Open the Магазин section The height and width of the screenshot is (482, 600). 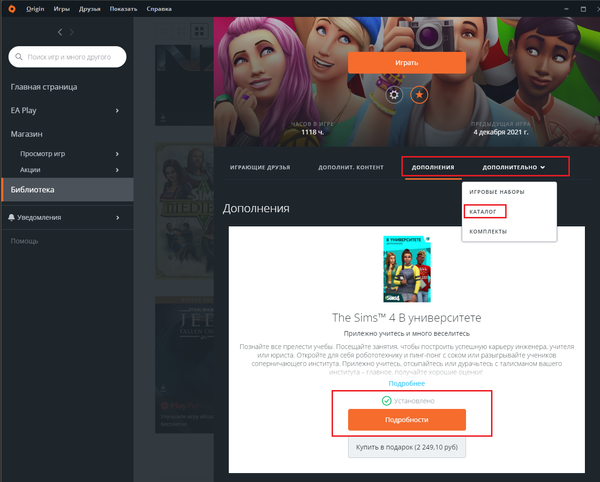(x=26, y=134)
